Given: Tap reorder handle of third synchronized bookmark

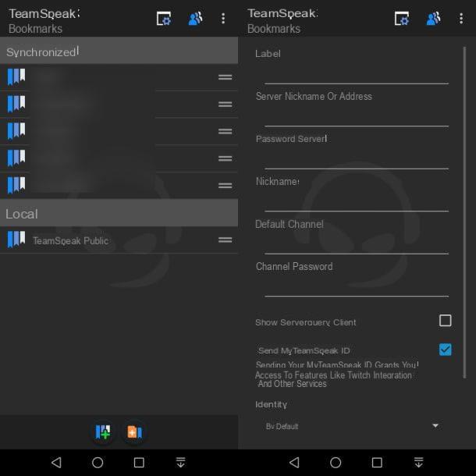Looking at the screenshot, I should [x=226, y=131].
